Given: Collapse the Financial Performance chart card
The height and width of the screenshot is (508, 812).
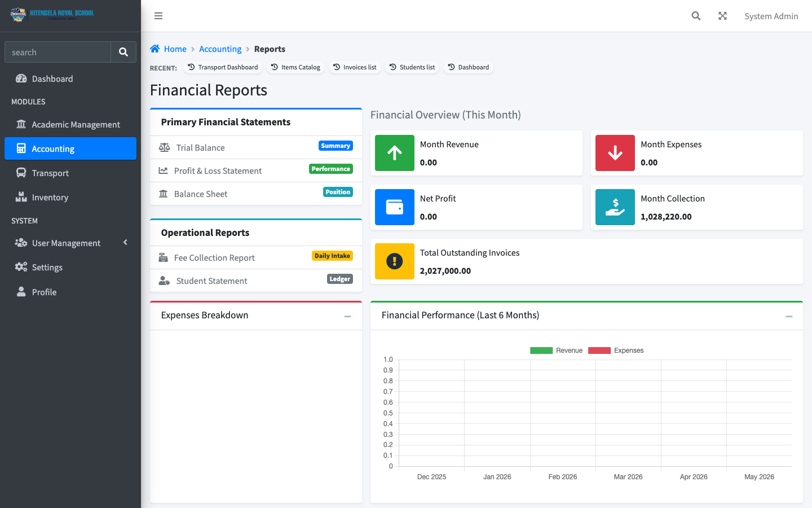Looking at the screenshot, I should pos(789,316).
